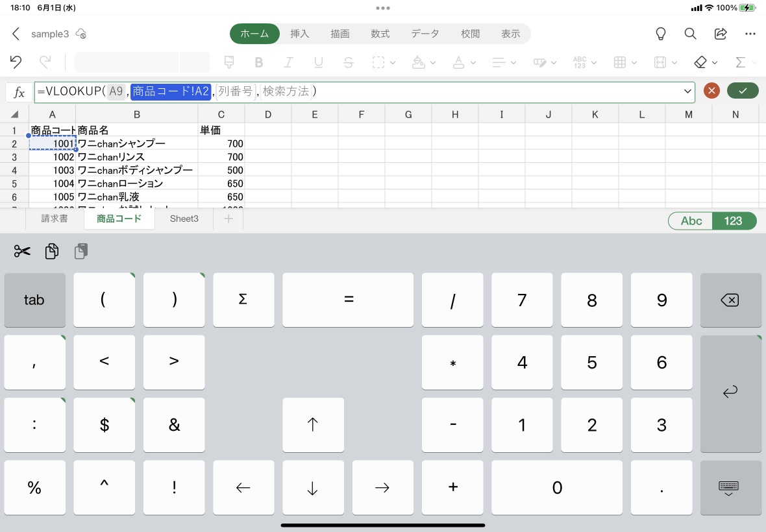Tap the right arrow key

tap(382, 487)
